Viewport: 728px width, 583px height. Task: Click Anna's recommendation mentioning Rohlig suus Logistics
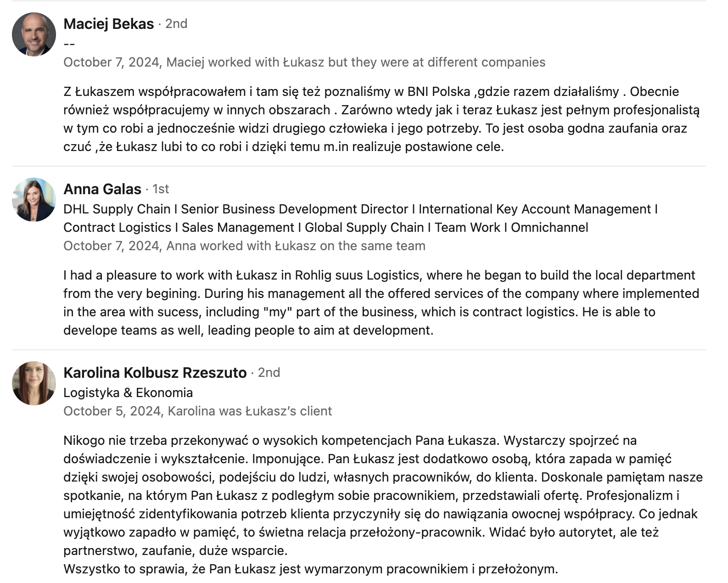(381, 303)
